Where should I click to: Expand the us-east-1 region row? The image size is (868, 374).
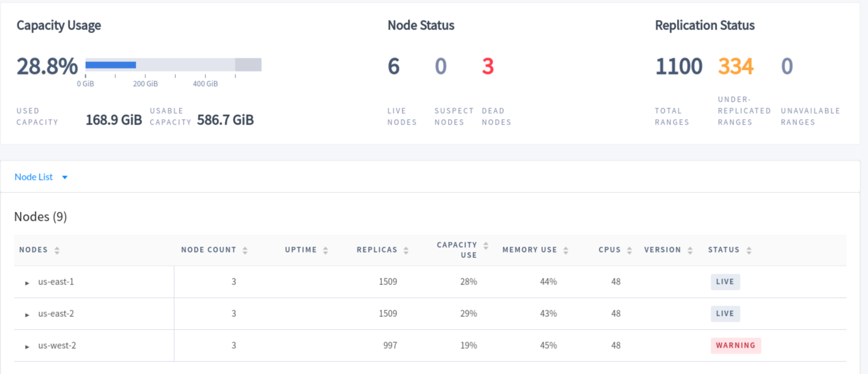pos(27,283)
